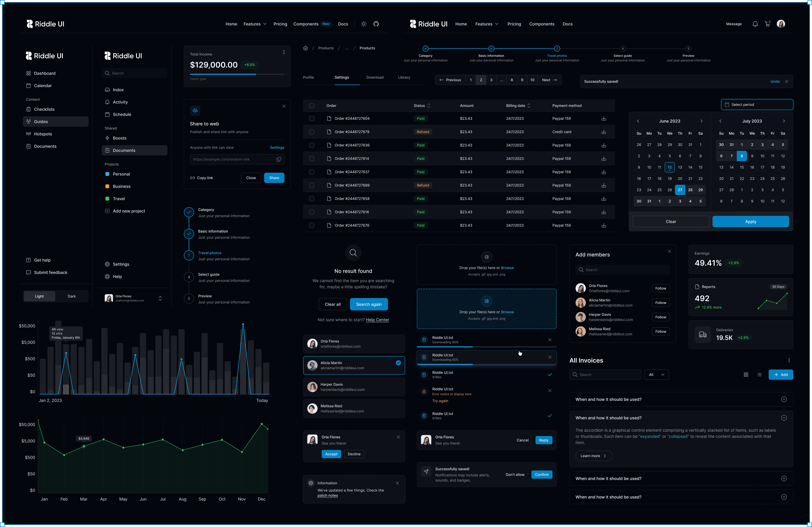Click Undo in saved toast

point(775,82)
